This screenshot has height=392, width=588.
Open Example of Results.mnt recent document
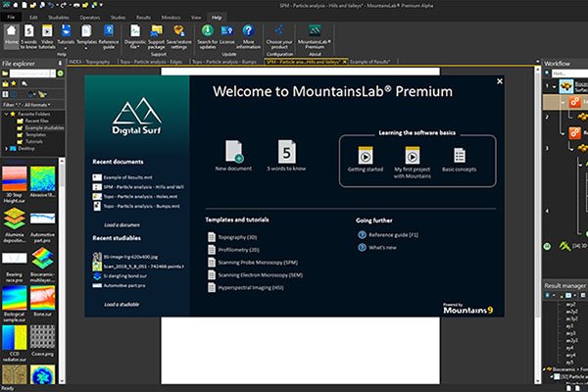[123, 177]
